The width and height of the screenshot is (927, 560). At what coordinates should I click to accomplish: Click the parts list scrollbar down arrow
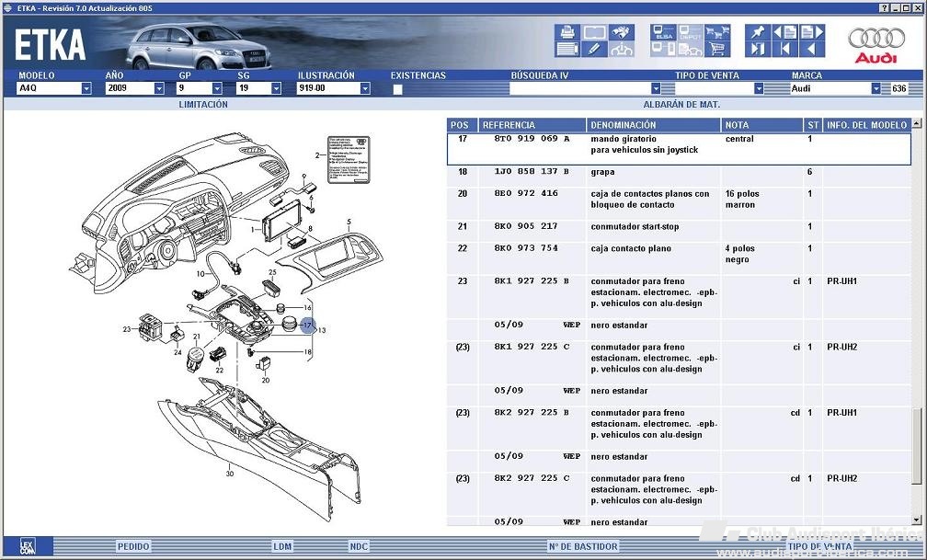pos(916,520)
